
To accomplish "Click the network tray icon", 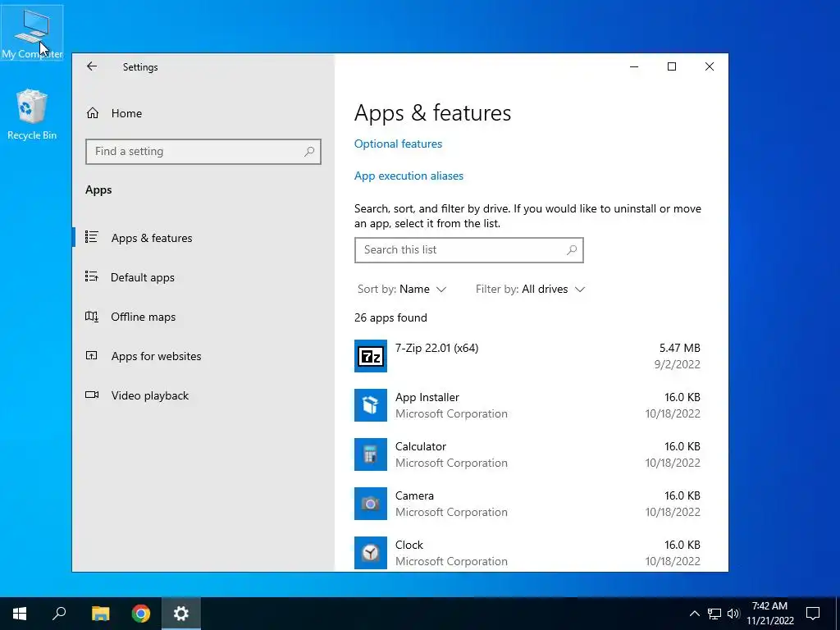I will [x=714, y=614].
